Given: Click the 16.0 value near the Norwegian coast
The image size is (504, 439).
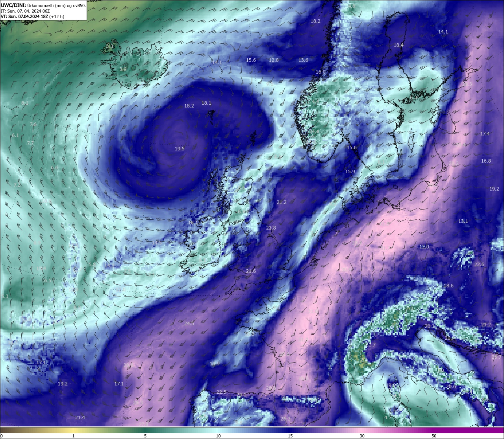Looking at the screenshot, I should [x=321, y=72].
